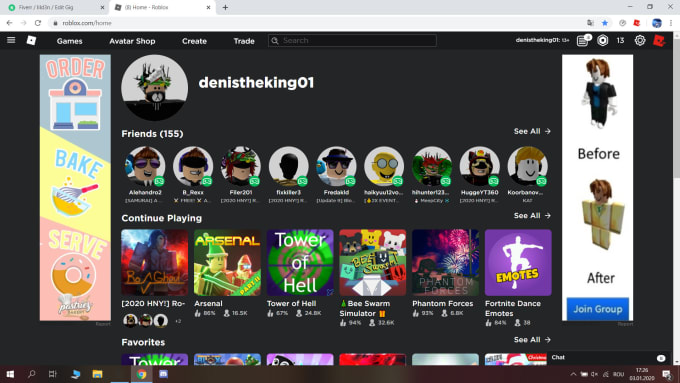Open the Ro-Ghoul game thumbnail
This screenshot has width=680, height=383.
155,262
